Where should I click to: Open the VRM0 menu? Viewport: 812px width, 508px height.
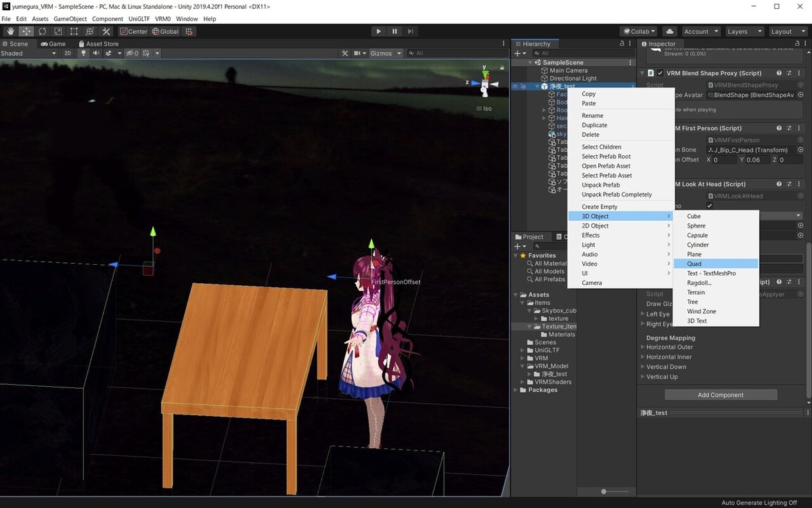click(162, 19)
